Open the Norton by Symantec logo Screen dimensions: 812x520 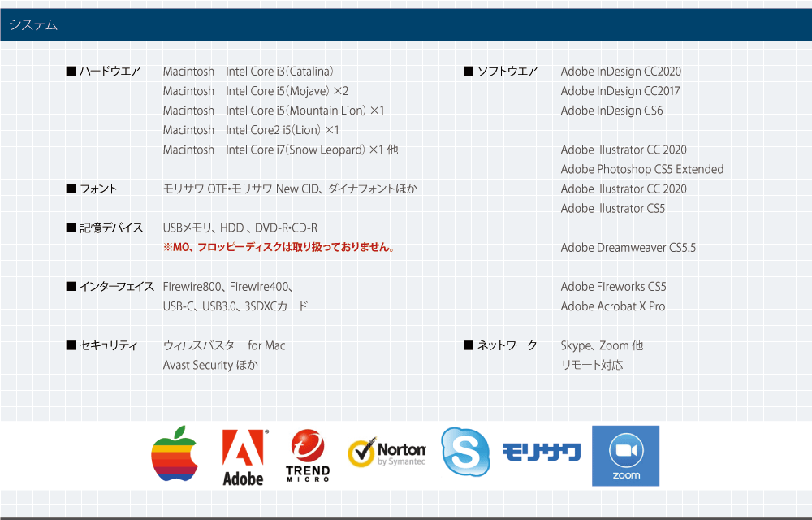coord(388,452)
